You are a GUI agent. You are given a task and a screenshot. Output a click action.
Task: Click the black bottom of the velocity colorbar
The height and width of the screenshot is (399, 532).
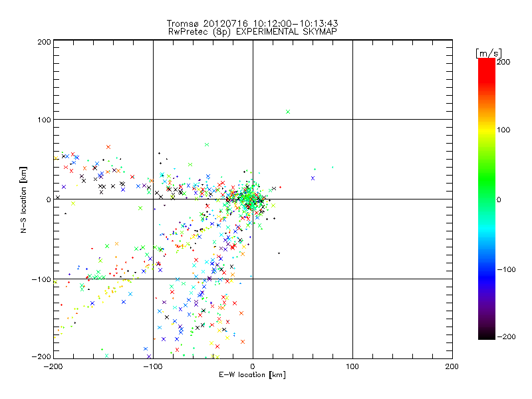click(x=487, y=334)
